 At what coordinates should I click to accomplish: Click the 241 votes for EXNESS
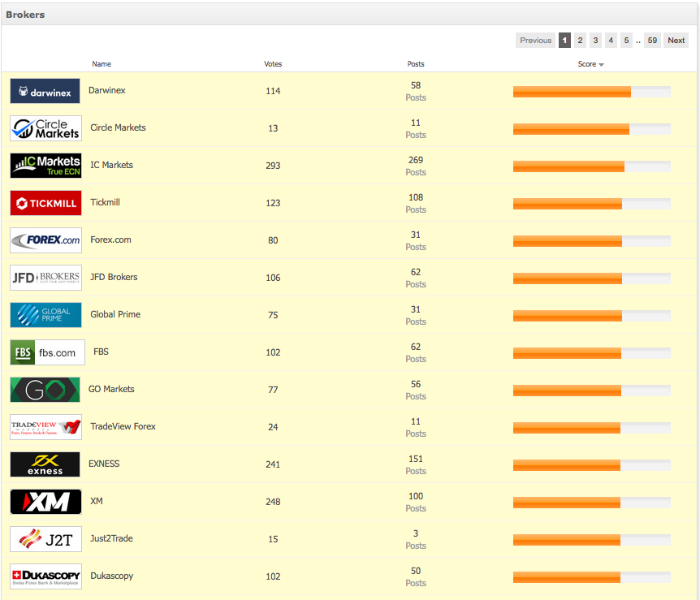click(x=273, y=464)
